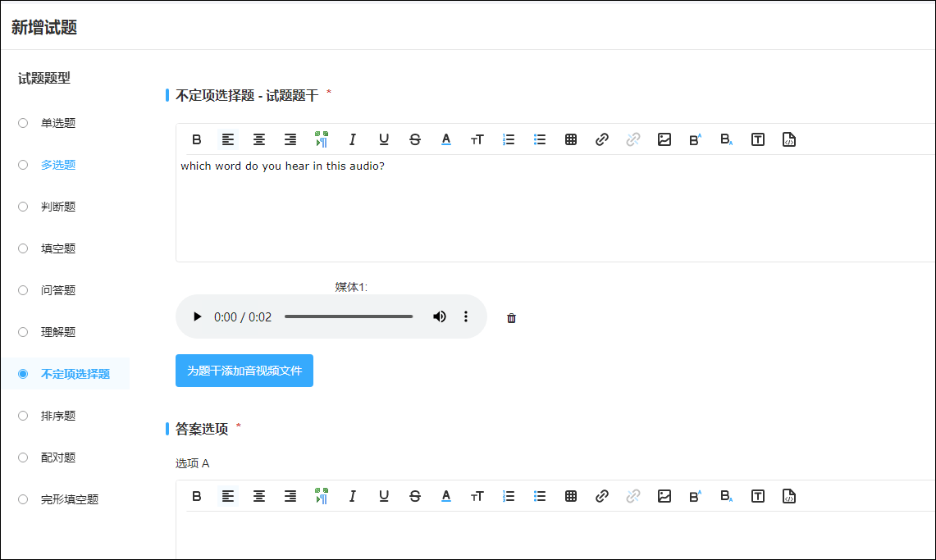Insert image in question stem toolbar
Image resolution: width=936 pixels, height=560 pixels.
pyautogui.click(x=664, y=139)
